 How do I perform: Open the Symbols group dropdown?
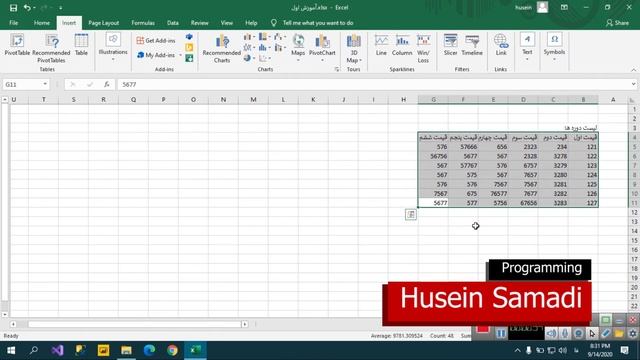pos(554,48)
